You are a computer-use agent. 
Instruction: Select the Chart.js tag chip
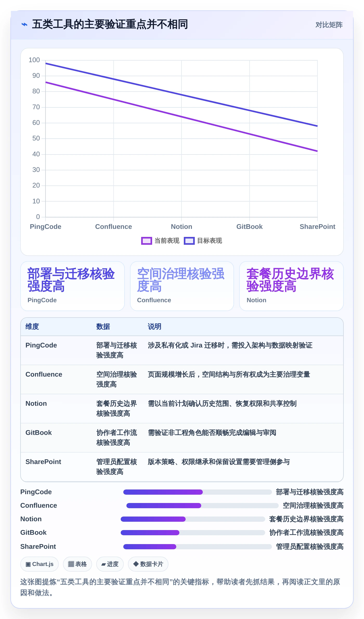click(40, 564)
